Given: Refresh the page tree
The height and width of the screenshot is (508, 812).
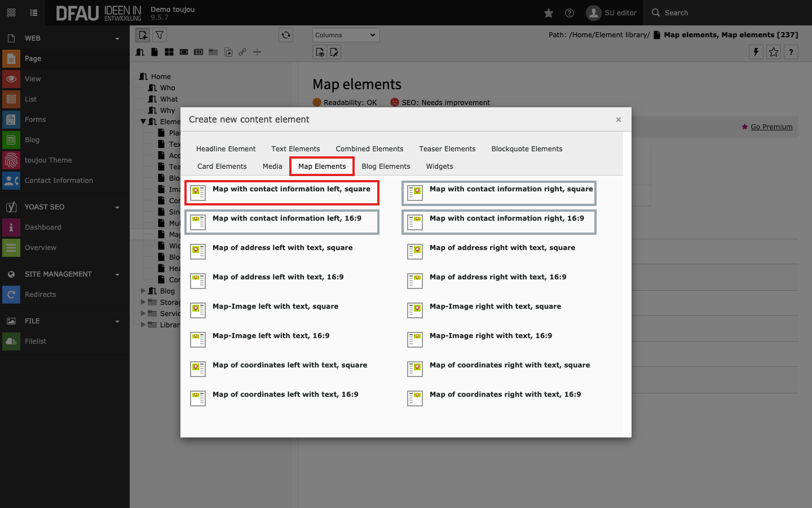Looking at the screenshot, I should (286, 35).
